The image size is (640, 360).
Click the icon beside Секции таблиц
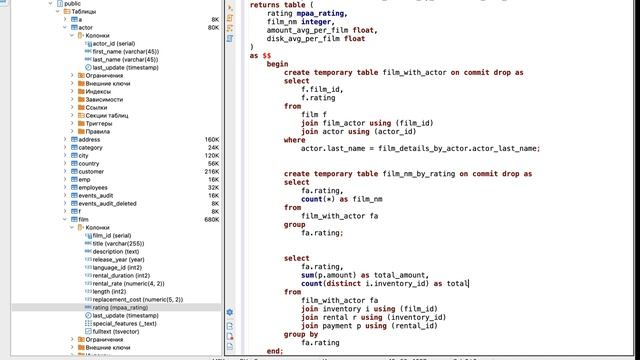click(x=81, y=116)
